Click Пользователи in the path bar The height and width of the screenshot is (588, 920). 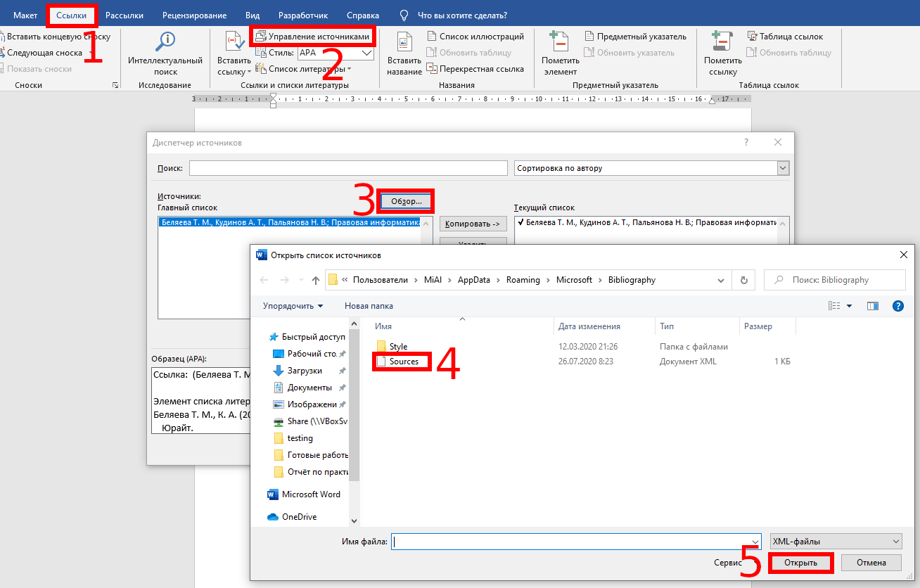pos(381,280)
